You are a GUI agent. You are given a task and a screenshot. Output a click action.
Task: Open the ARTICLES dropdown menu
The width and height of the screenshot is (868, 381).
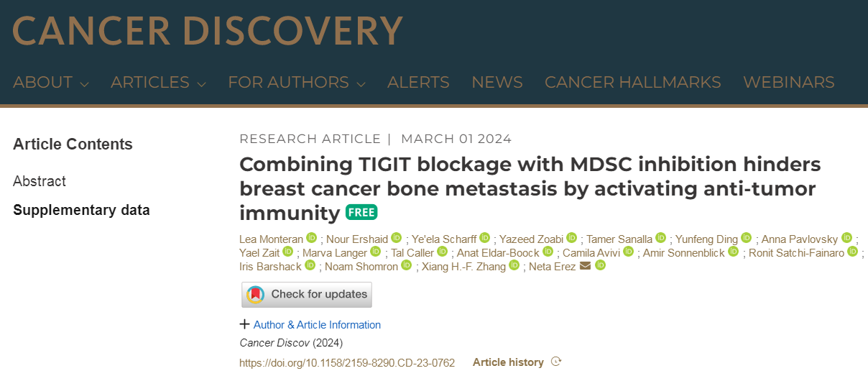[158, 83]
